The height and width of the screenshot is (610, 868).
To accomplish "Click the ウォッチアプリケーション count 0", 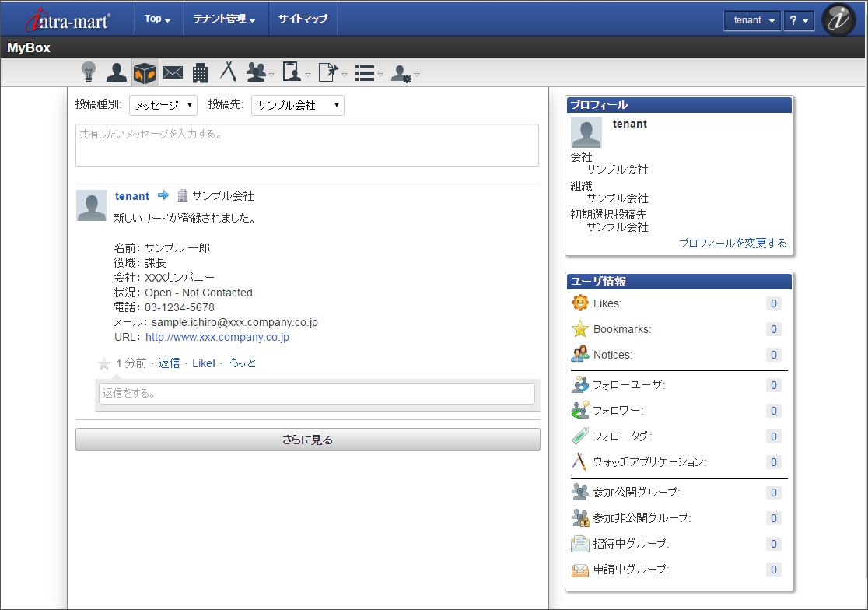I will click(774, 462).
